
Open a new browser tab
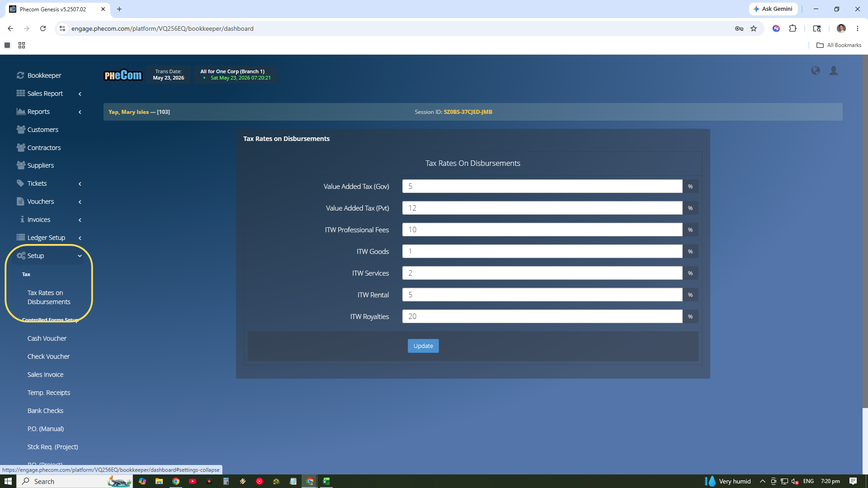[119, 9]
